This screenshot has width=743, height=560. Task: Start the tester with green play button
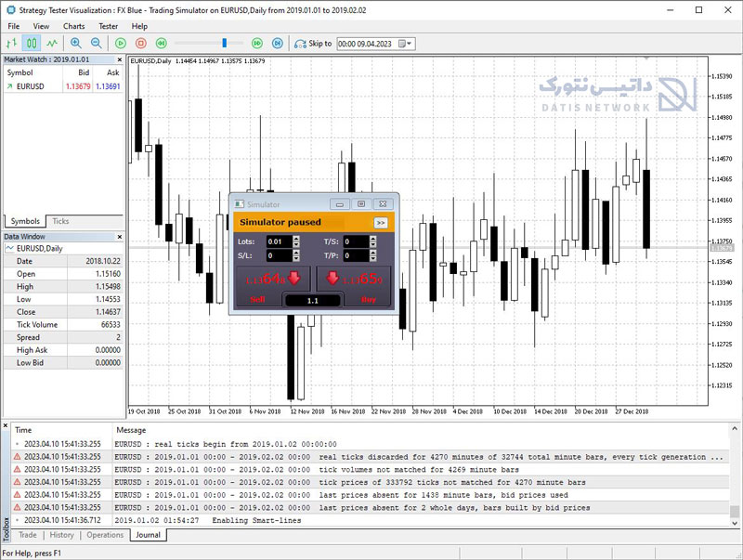[121, 44]
